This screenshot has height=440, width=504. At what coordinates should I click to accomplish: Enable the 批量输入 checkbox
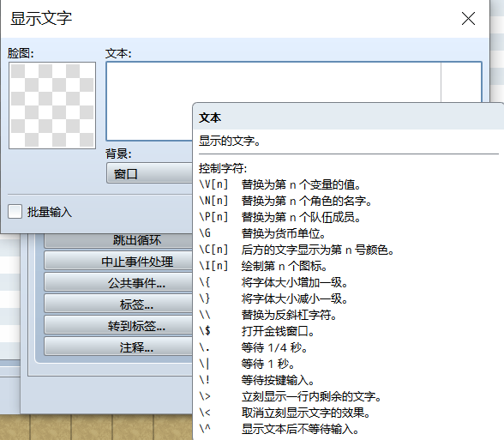point(15,212)
